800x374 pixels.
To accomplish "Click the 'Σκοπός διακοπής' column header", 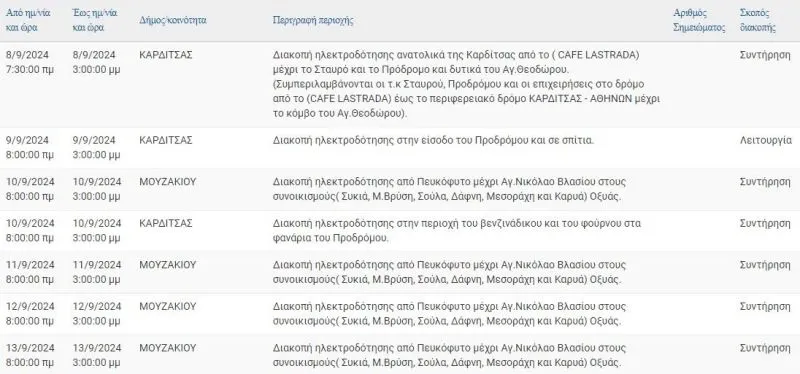I will tap(758, 20).
